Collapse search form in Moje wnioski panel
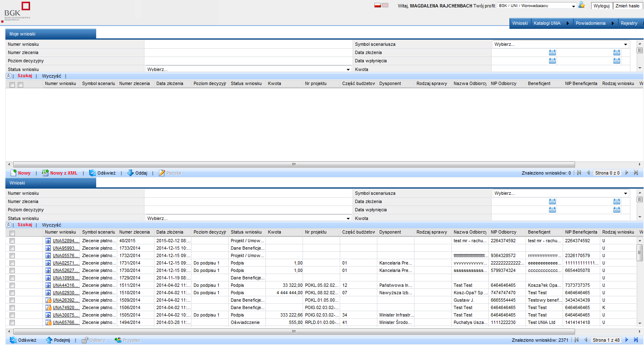This screenshot has width=644, height=345. pos(8,76)
